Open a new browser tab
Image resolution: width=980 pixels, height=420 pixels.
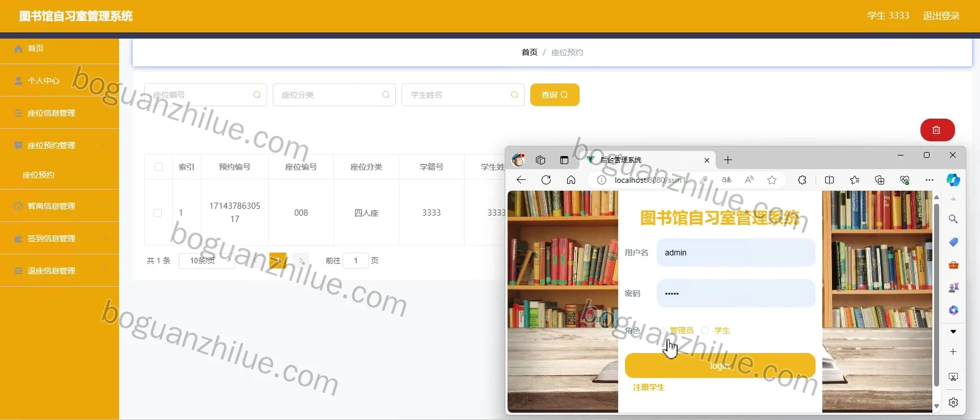coord(728,160)
